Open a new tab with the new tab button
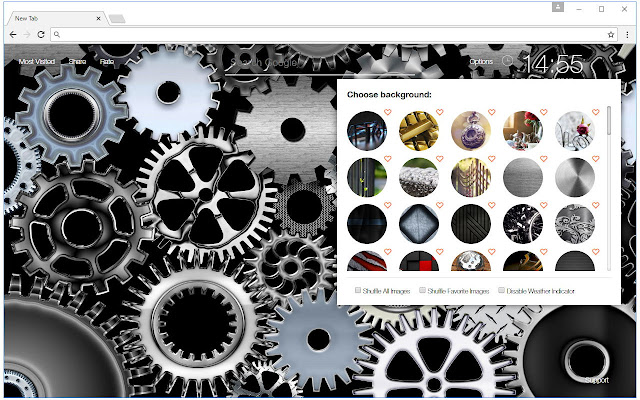The height and width of the screenshot is (400, 640). coord(117,19)
